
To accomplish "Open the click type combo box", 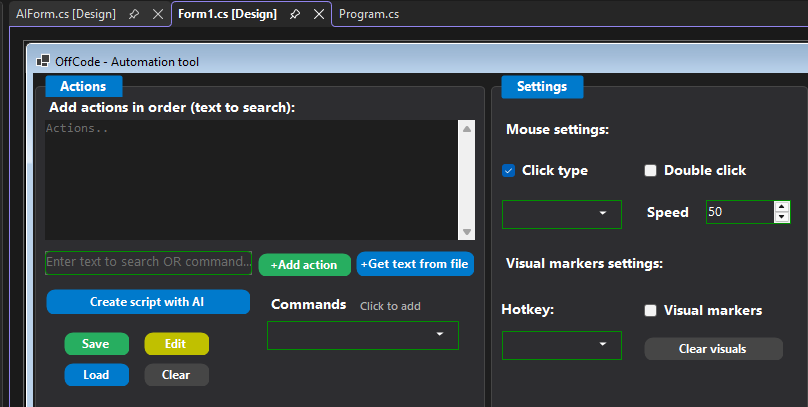I will click(x=562, y=214).
